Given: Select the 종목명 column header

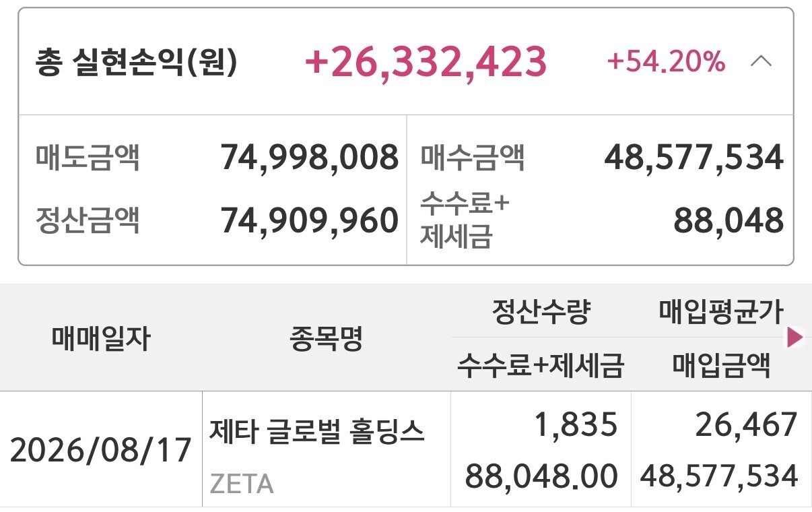Looking at the screenshot, I should 327,339.
